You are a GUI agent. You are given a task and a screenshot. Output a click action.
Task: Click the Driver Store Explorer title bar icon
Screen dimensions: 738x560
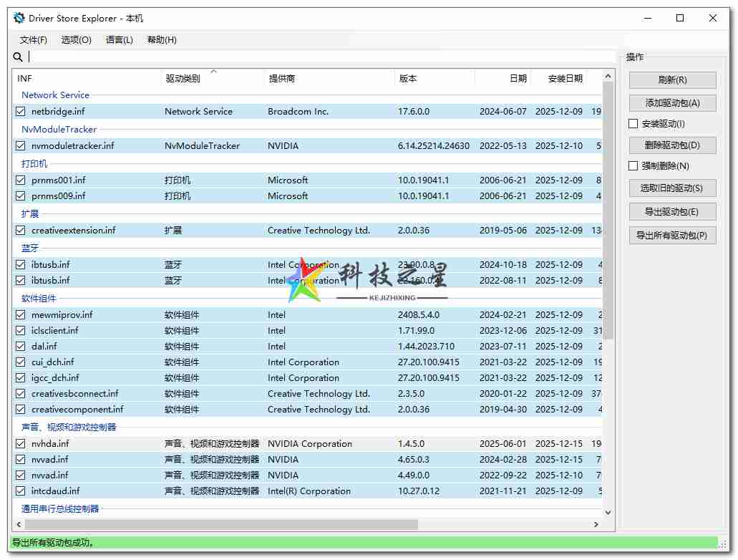(18, 18)
